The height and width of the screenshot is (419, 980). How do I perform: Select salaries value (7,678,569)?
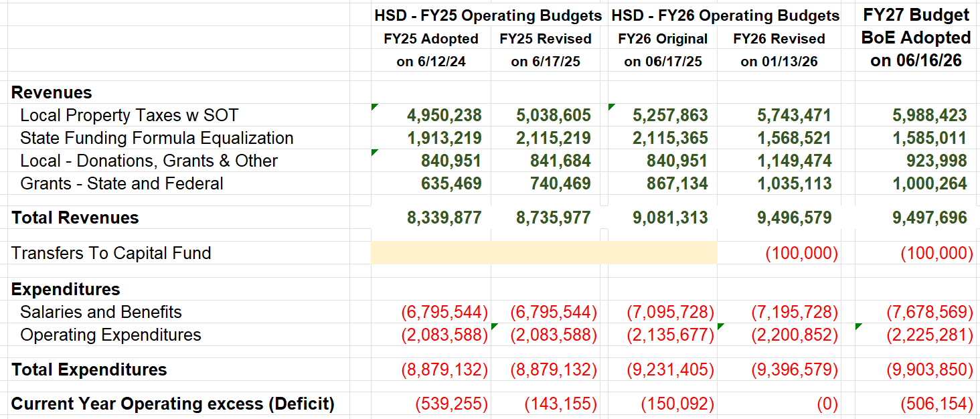[930, 312]
